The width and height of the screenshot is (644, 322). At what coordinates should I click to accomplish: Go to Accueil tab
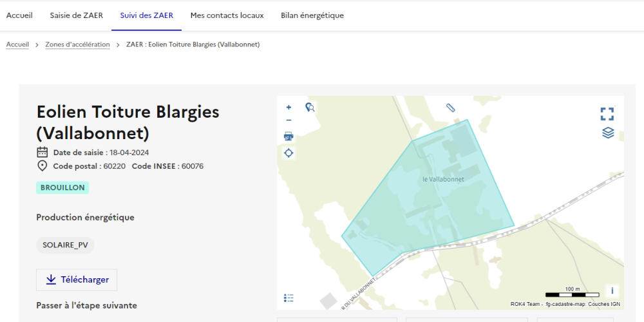point(19,15)
